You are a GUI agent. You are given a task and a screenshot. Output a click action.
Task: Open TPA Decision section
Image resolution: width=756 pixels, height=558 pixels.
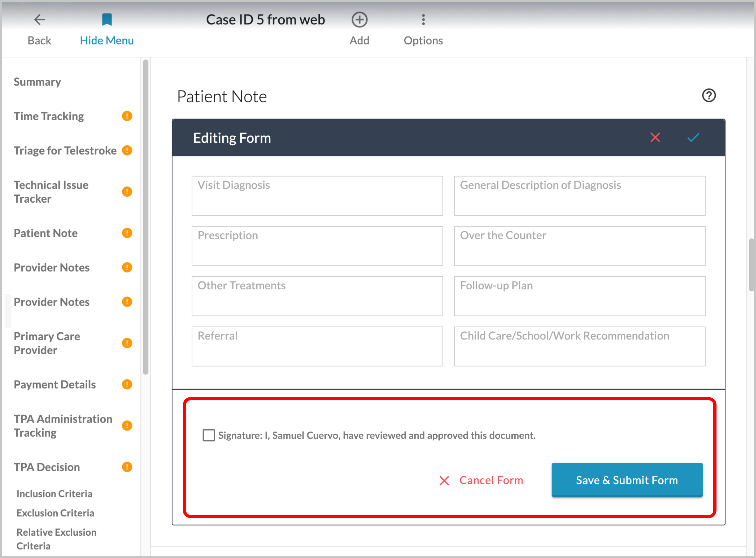(47, 467)
